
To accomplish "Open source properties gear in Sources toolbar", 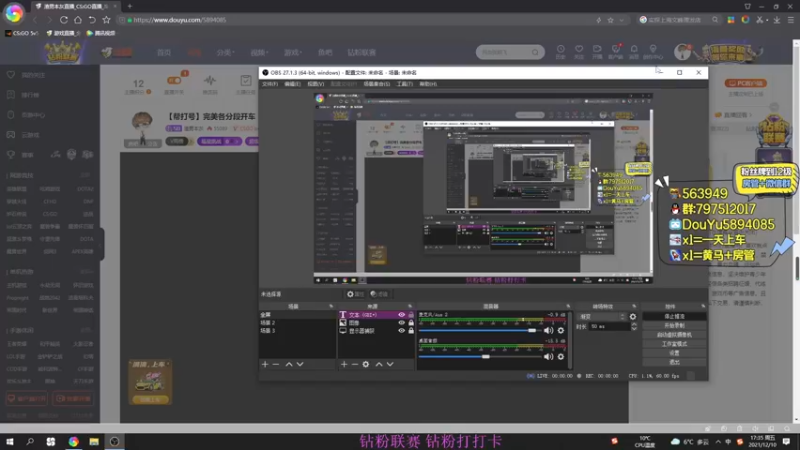I will (366, 364).
